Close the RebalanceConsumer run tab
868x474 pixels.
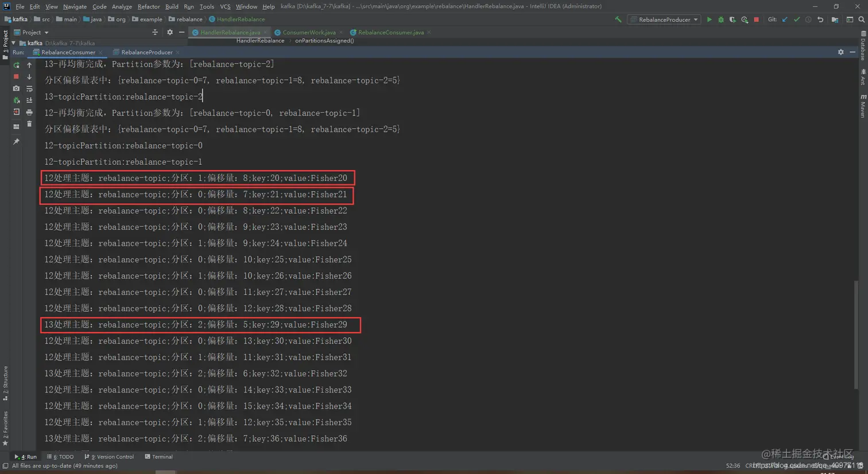point(100,52)
